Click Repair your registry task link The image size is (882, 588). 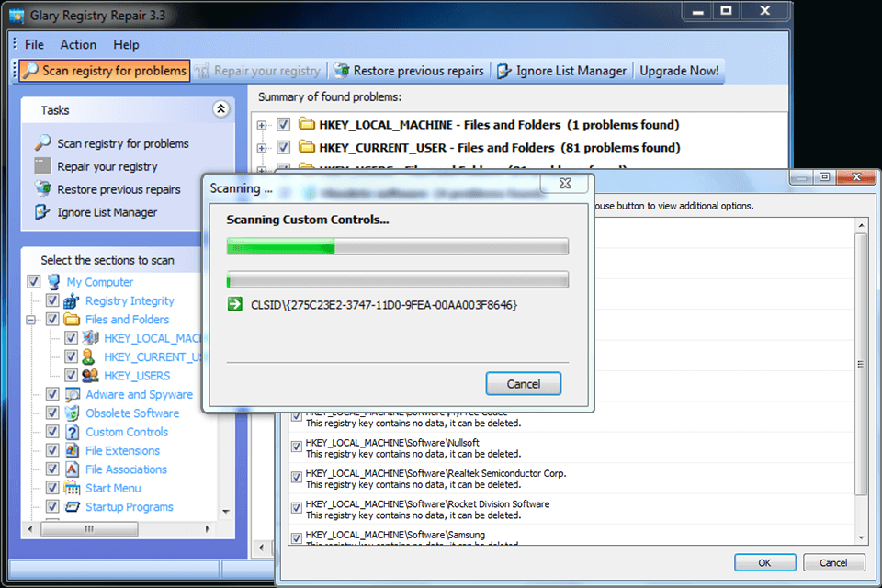[107, 166]
